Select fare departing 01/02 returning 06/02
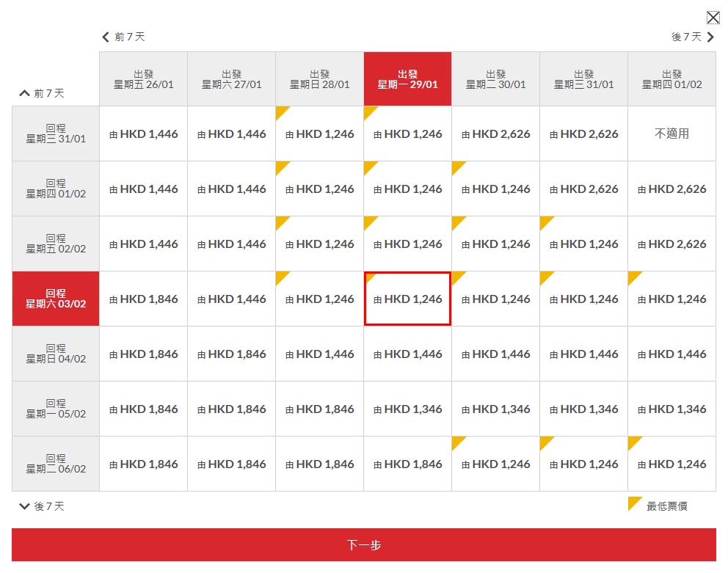728x573 pixels. (671, 464)
